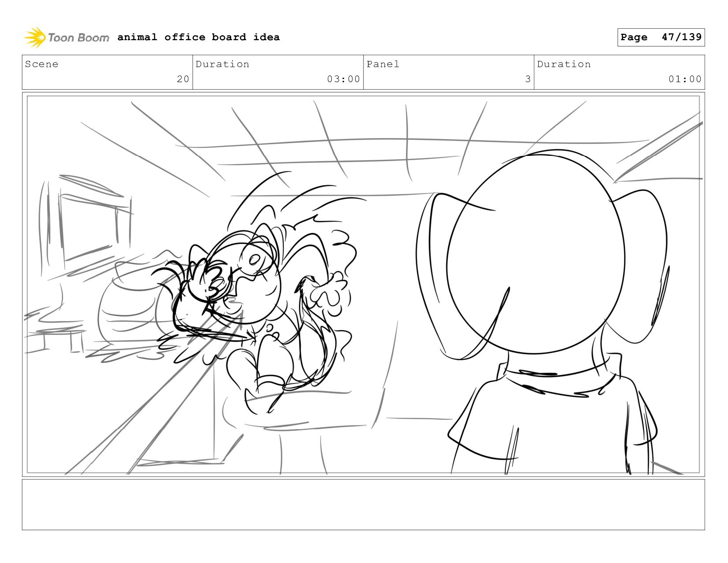Click the scene duration value '03:00'
The height and width of the screenshot is (563, 728).
tap(344, 79)
